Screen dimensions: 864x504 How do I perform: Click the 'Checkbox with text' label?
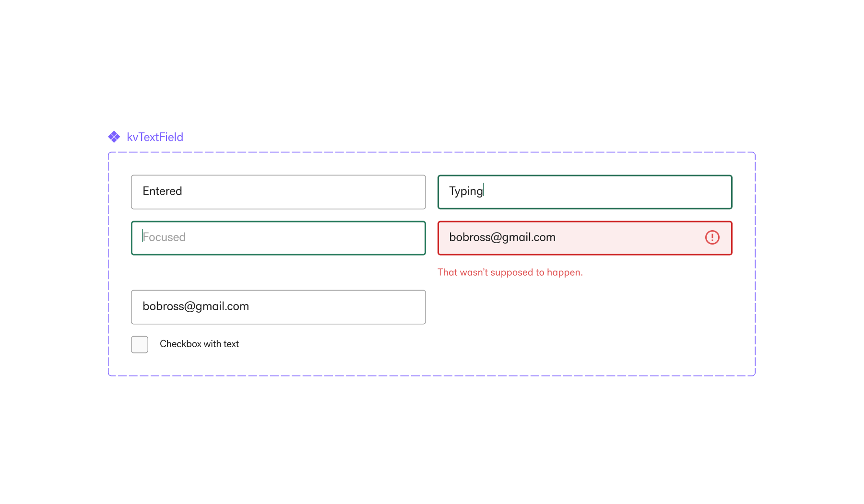pyautogui.click(x=199, y=344)
